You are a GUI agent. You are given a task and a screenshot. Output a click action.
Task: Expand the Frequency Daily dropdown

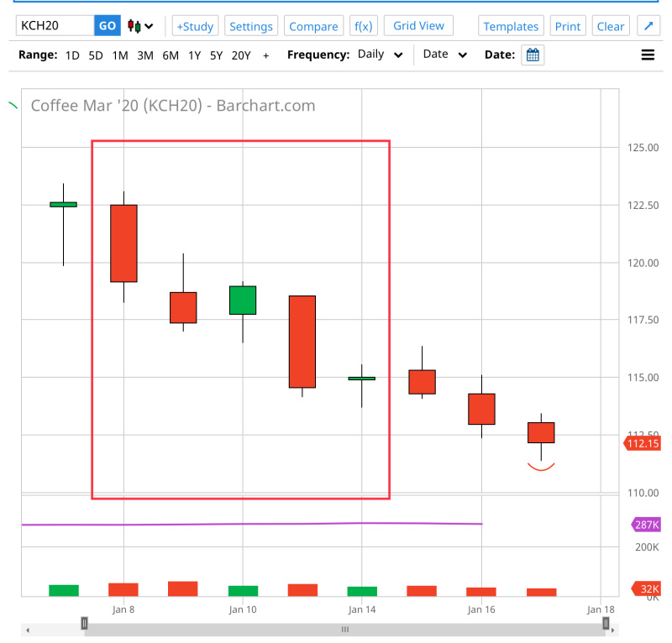(x=380, y=55)
